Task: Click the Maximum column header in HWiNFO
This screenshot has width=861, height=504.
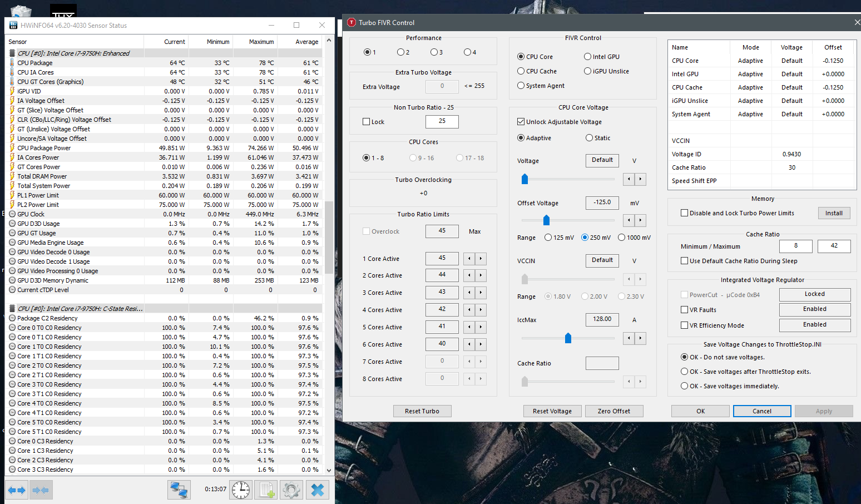Action: click(x=255, y=42)
